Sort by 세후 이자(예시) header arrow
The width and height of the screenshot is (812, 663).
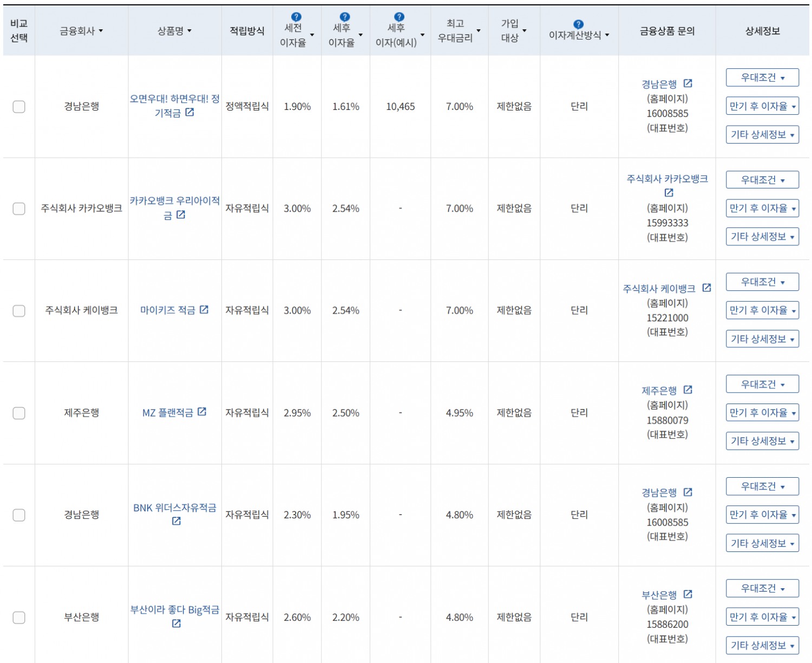[x=422, y=35]
